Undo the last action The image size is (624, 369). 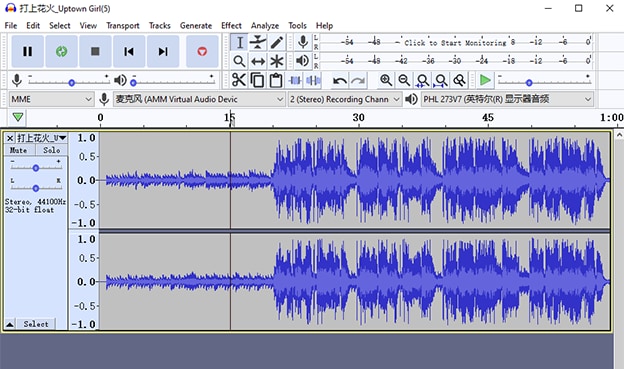pyautogui.click(x=339, y=80)
